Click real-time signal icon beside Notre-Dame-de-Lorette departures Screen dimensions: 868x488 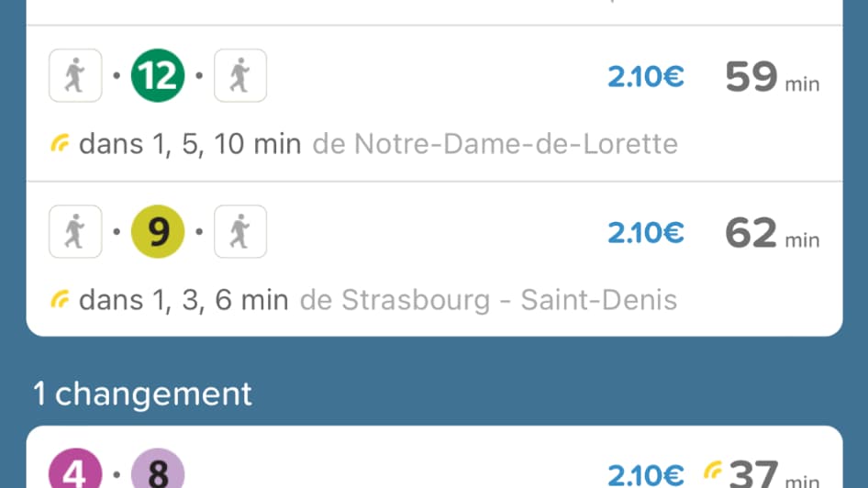click(61, 143)
